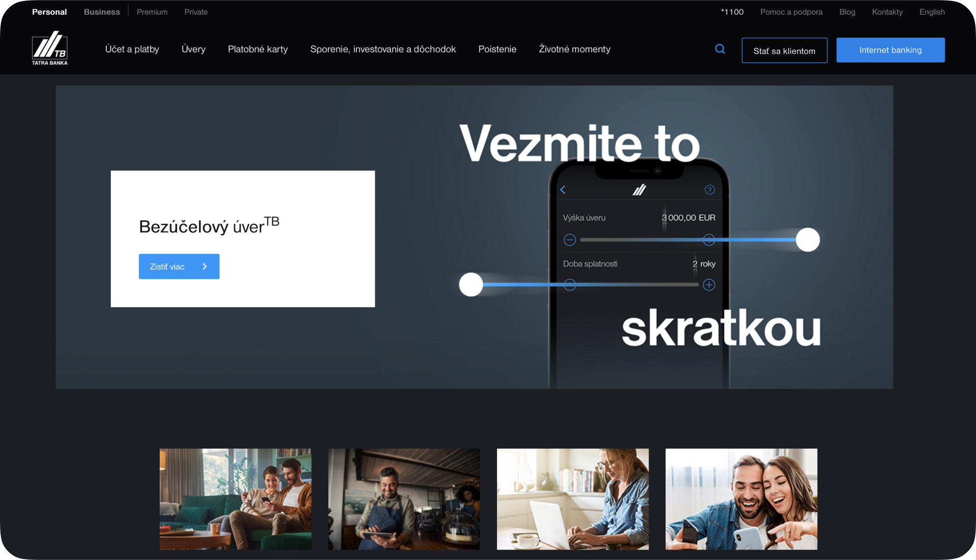
Task: Click the loan amount slider white knob
Action: click(808, 240)
